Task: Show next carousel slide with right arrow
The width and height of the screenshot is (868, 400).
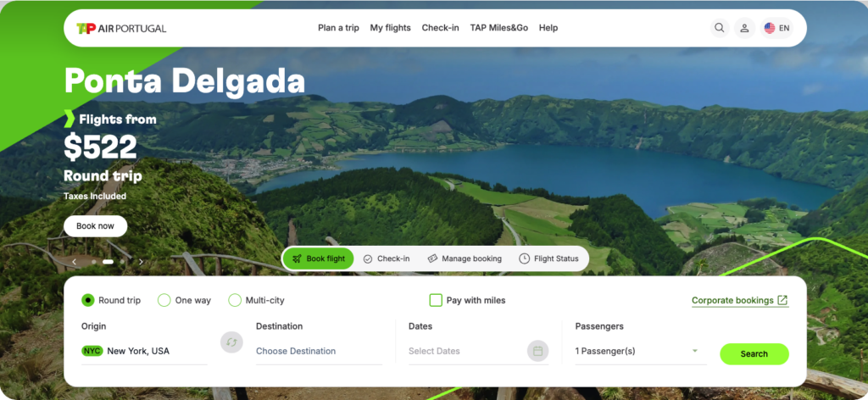Action: (x=142, y=262)
